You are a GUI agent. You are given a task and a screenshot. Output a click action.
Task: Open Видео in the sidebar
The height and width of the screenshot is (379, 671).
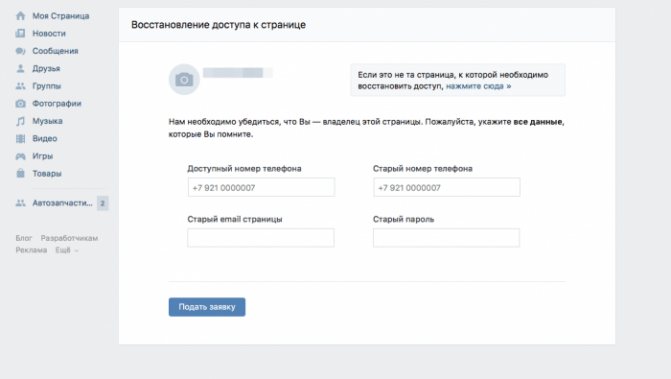pos(45,139)
